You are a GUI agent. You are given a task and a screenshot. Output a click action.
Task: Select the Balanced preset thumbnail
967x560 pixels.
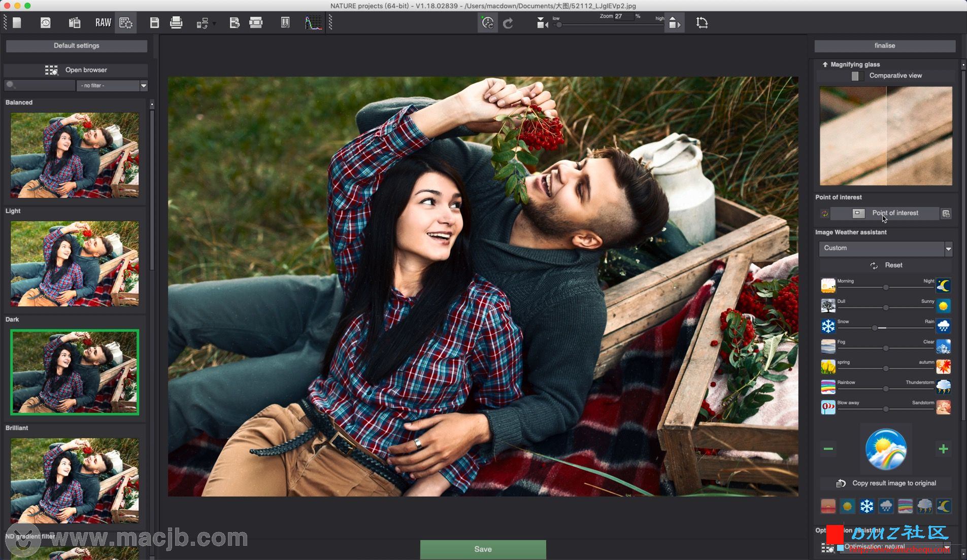point(75,155)
